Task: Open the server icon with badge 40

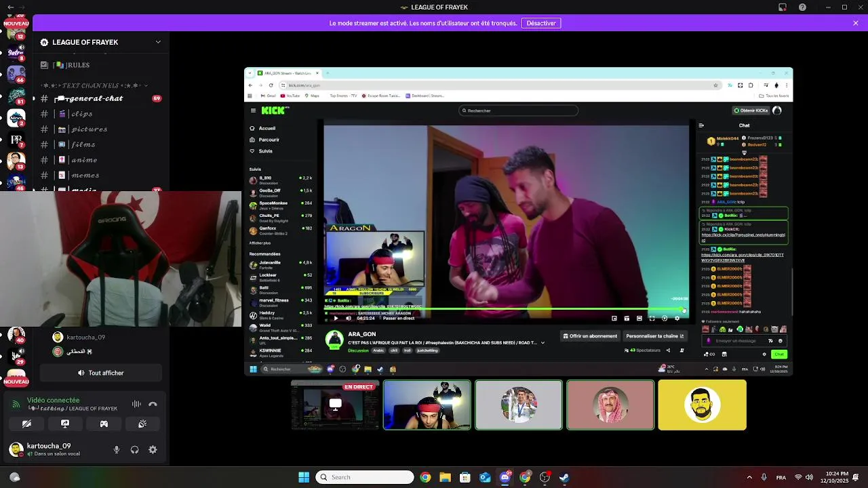Action: point(16,335)
